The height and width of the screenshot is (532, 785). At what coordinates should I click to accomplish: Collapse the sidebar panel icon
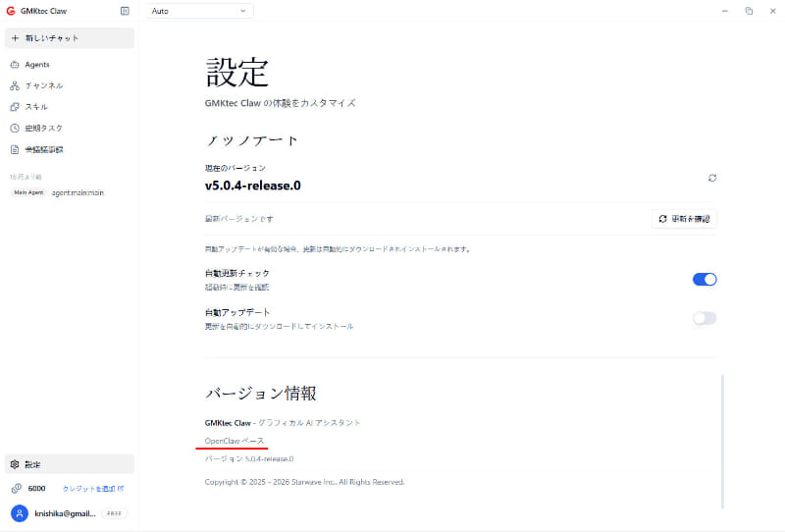(x=125, y=11)
